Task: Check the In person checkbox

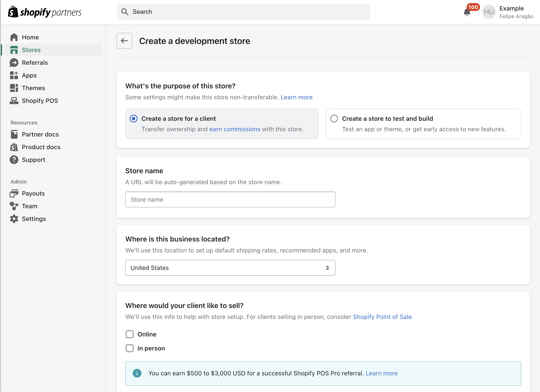Action: (x=129, y=348)
